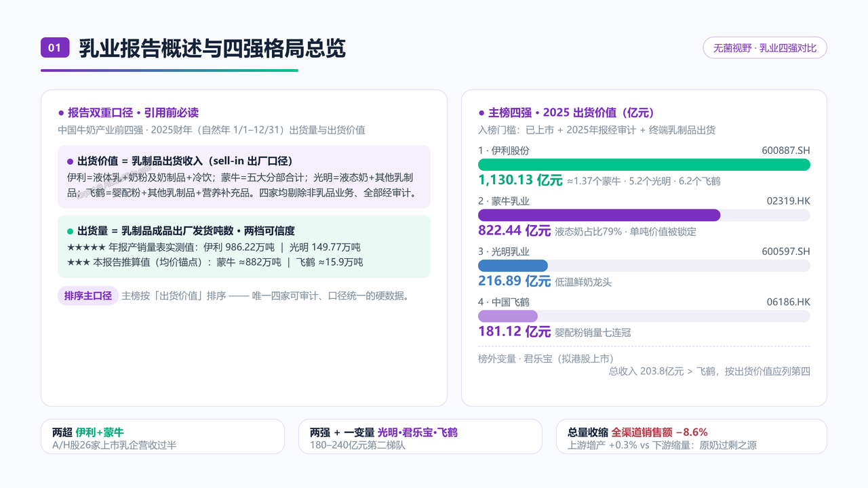The width and height of the screenshot is (868, 488).
Task: Click the 216.89 亿元 value
Action: click(514, 281)
